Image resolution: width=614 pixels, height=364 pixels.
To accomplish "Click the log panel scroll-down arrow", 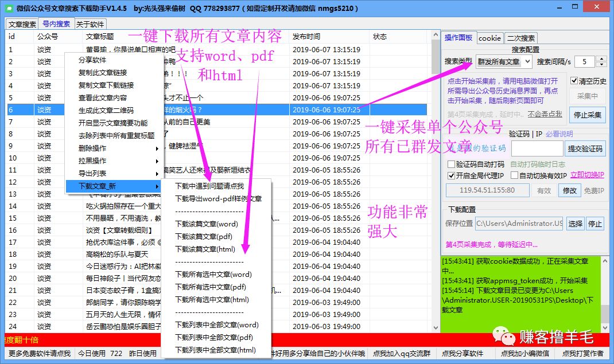I will (x=605, y=328).
